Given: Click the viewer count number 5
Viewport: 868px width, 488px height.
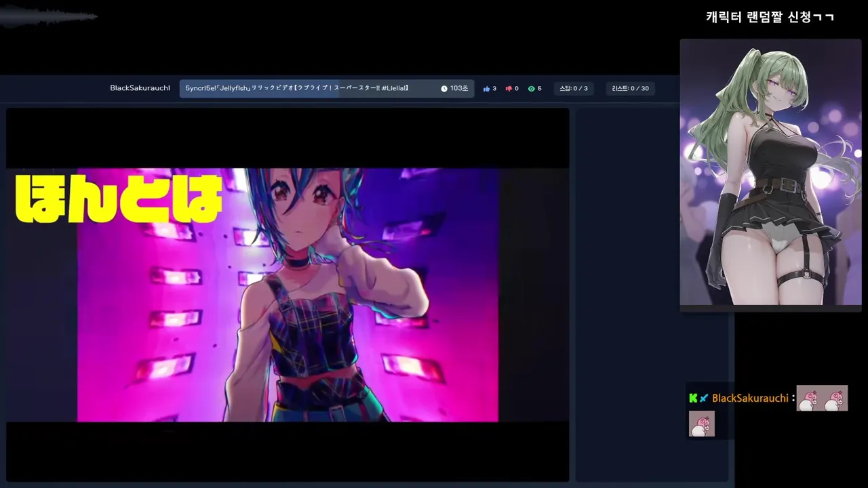Looking at the screenshot, I should (x=539, y=89).
